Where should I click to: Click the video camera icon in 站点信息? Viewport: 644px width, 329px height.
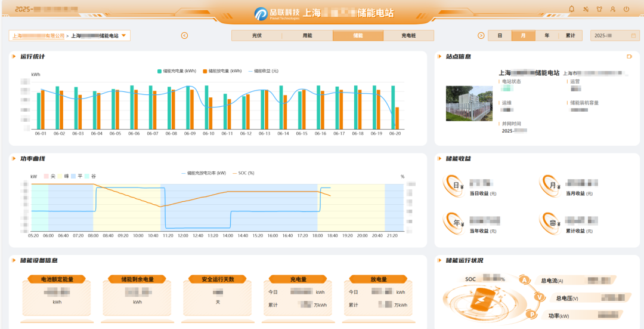(x=629, y=57)
